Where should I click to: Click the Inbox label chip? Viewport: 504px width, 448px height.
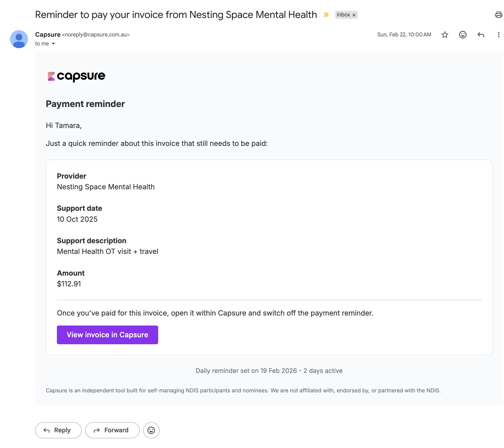(343, 15)
